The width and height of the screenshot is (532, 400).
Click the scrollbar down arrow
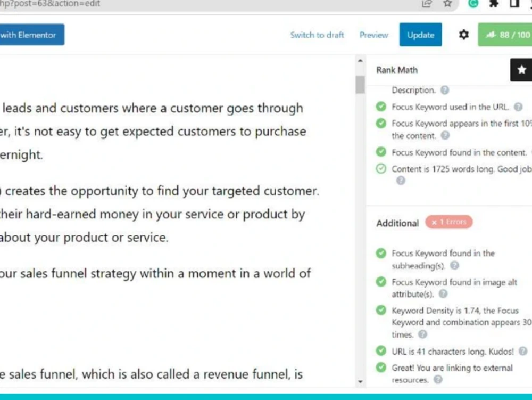(x=360, y=382)
